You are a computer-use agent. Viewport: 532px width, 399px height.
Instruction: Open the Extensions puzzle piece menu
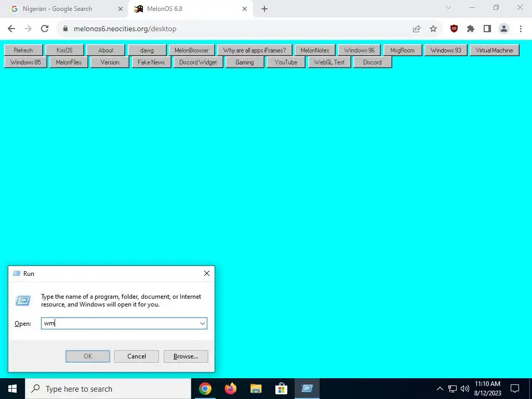click(x=471, y=29)
